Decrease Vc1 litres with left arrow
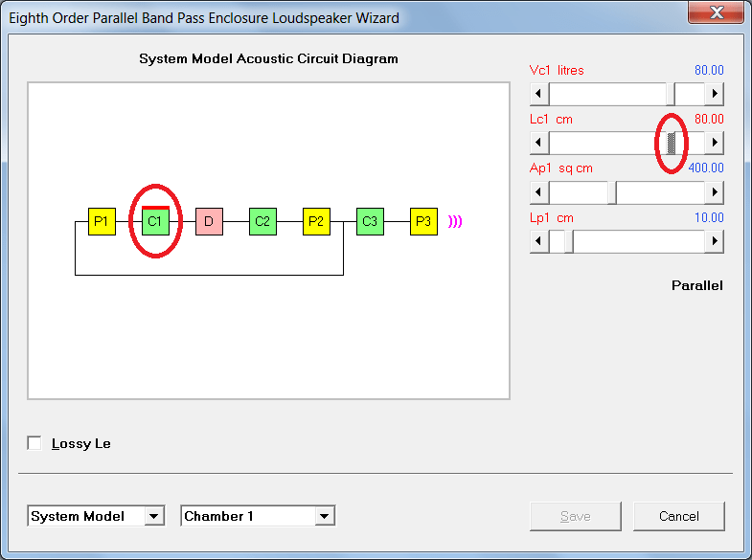752x560 pixels. coord(539,94)
